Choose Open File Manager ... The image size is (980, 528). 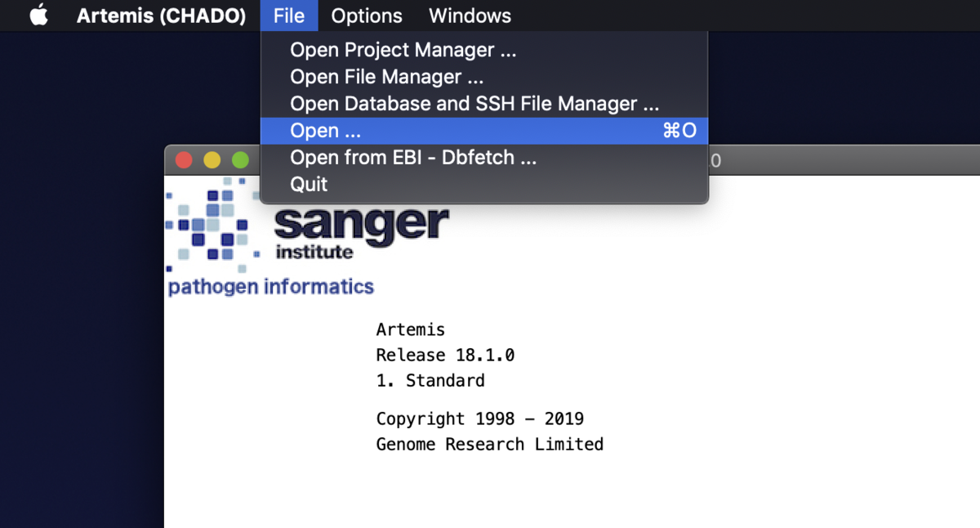pyautogui.click(x=484, y=77)
